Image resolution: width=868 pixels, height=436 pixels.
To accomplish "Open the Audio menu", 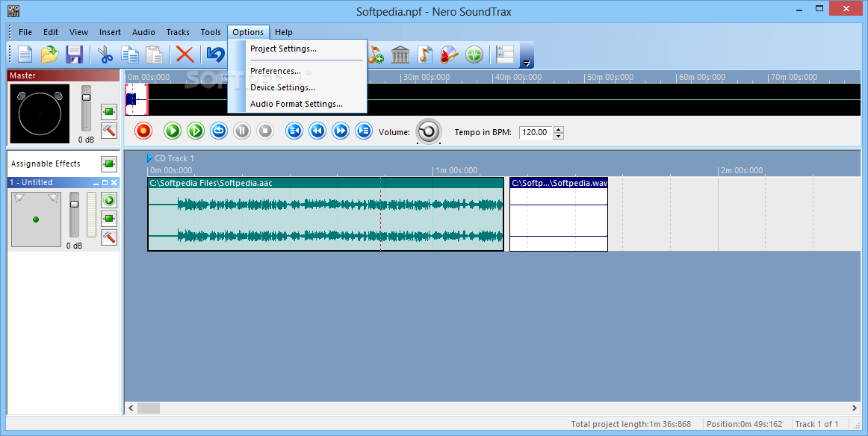I will click(x=143, y=32).
